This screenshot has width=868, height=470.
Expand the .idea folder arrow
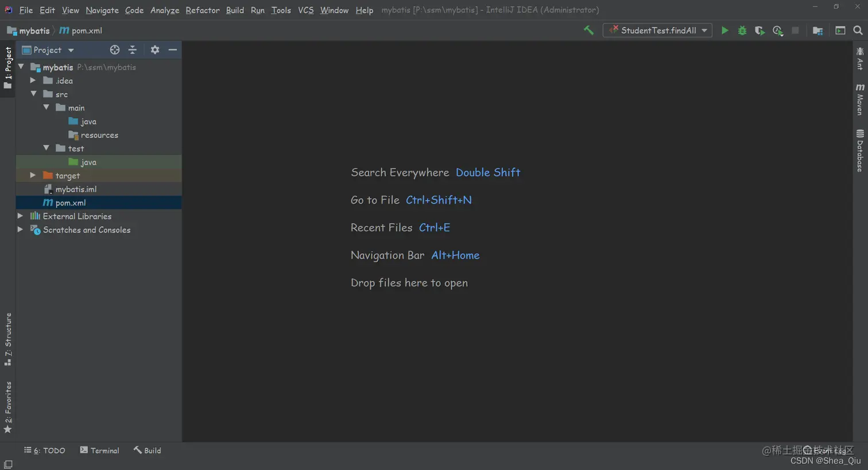coord(33,80)
